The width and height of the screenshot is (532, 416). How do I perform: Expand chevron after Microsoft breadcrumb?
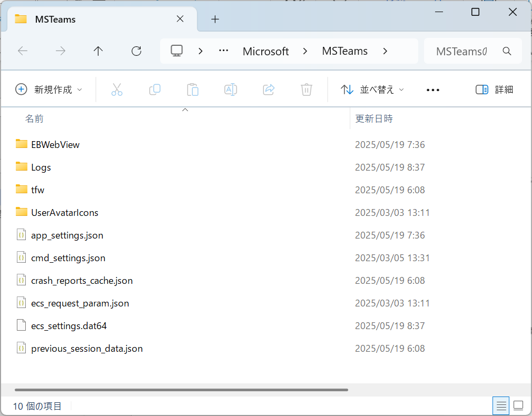pos(305,51)
